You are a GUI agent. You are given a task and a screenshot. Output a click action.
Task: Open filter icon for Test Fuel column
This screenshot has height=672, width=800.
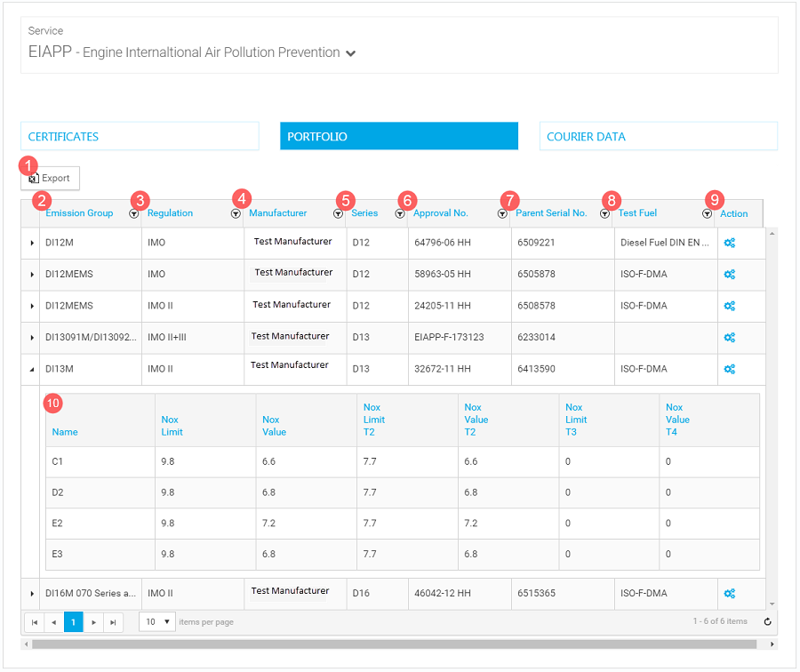pos(707,214)
